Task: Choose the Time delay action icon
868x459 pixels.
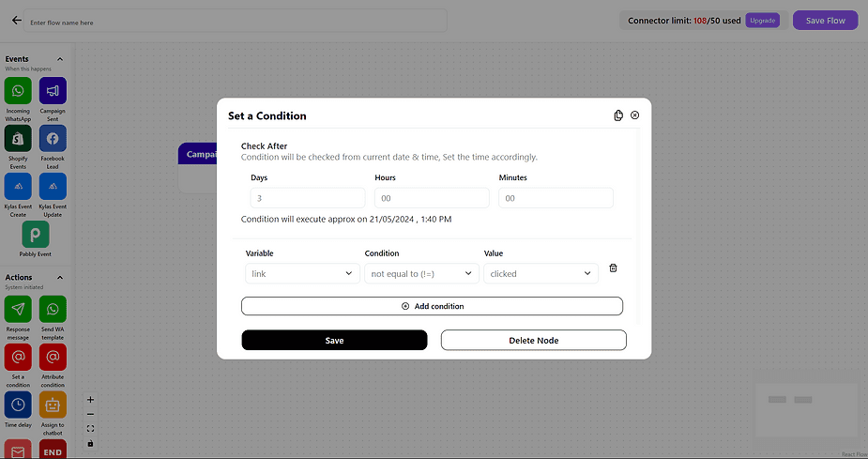Action: click(18, 405)
